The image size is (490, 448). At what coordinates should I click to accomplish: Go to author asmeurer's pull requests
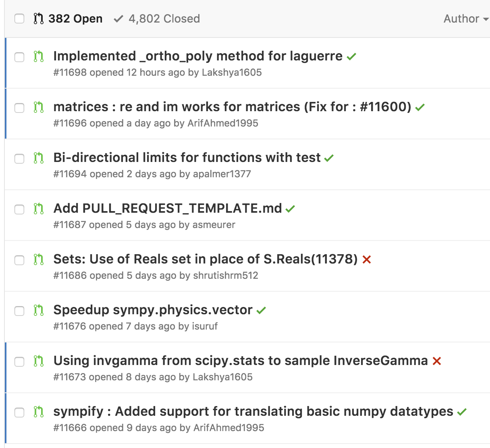(x=214, y=225)
